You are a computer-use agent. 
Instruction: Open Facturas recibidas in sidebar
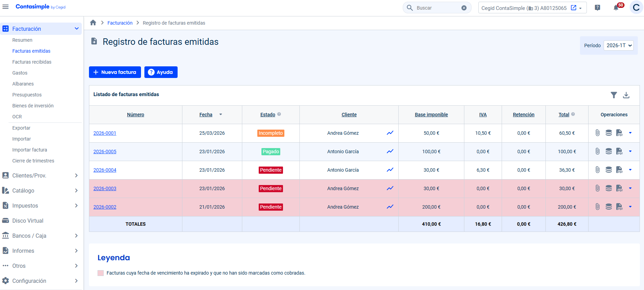32,62
